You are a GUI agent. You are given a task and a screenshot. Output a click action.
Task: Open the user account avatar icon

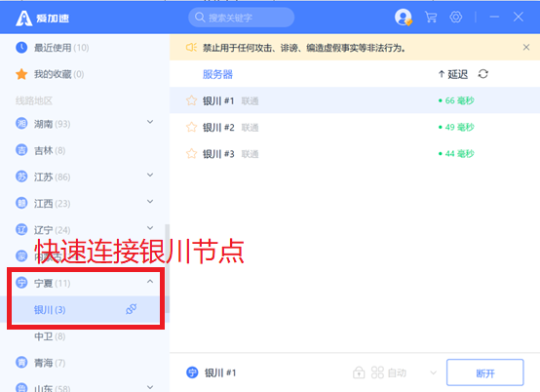(403, 17)
